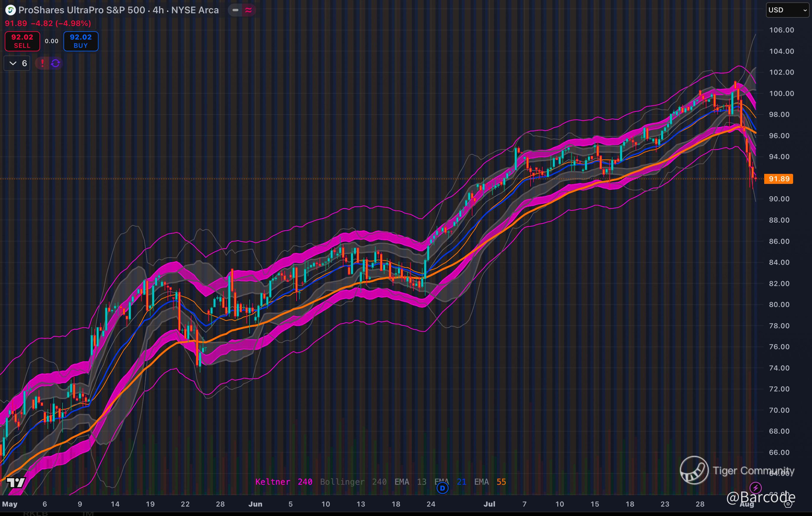Toggle the gray dash status pill

[235, 10]
